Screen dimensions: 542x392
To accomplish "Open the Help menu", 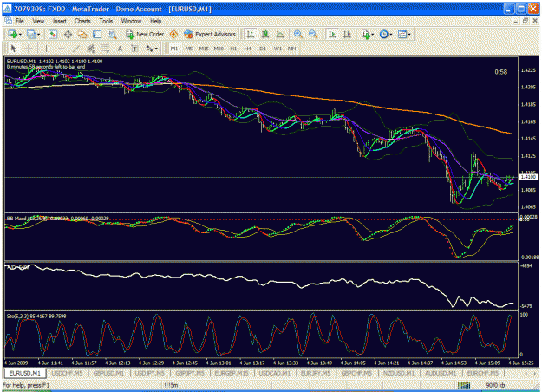I will (x=155, y=21).
